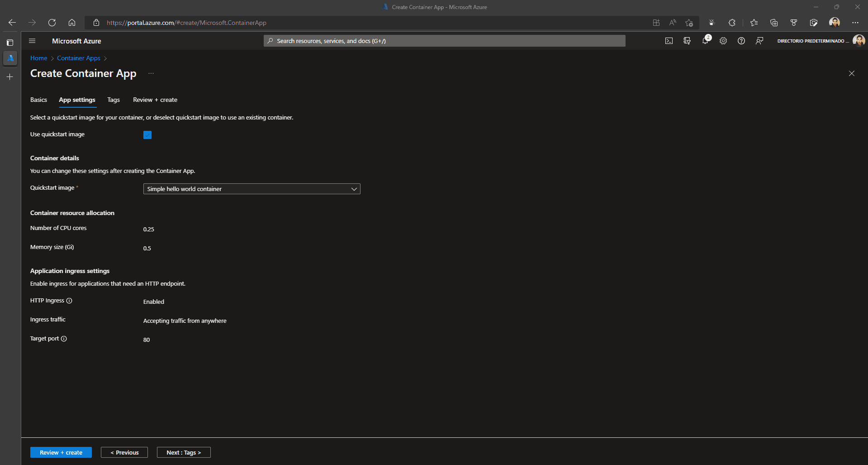The height and width of the screenshot is (465, 868).
Task: Open the Review + create tab
Action: (155, 100)
